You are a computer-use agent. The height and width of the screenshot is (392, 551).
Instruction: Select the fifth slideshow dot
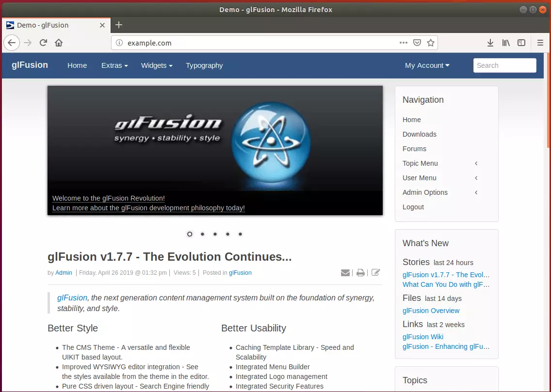241,234
